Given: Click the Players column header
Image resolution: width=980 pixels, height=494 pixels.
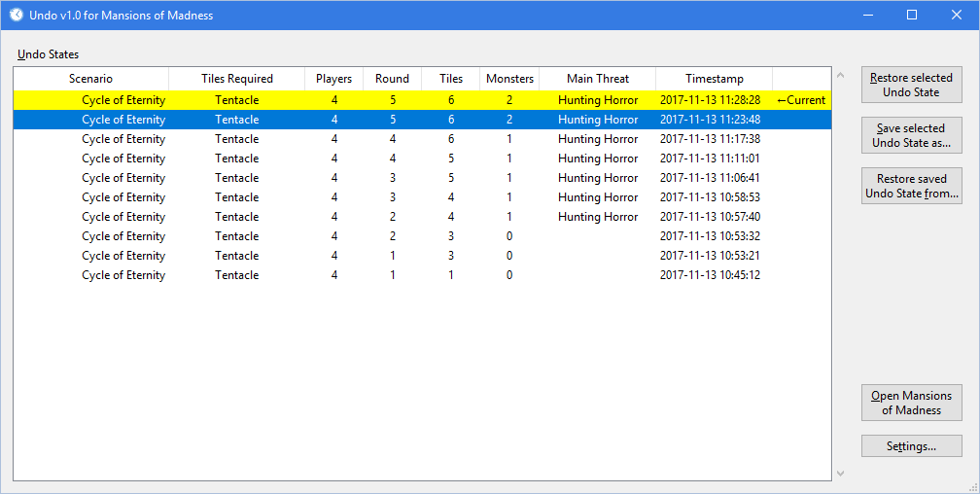Looking at the screenshot, I should coord(333,79).
